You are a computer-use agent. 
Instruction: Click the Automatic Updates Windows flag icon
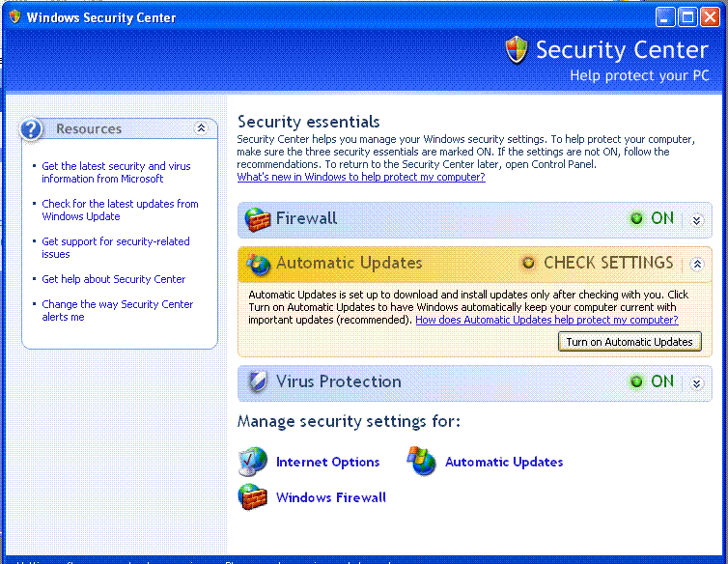(x=422, y=461)
